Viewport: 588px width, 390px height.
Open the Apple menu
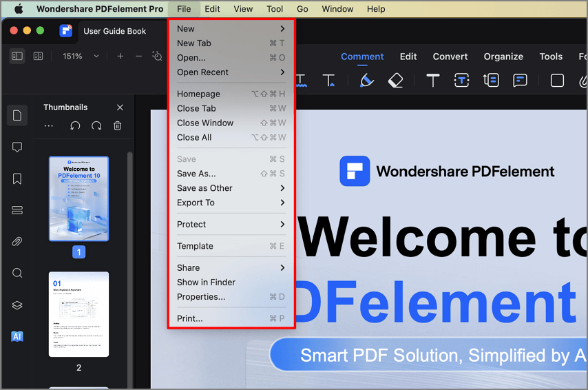point(19,9)
